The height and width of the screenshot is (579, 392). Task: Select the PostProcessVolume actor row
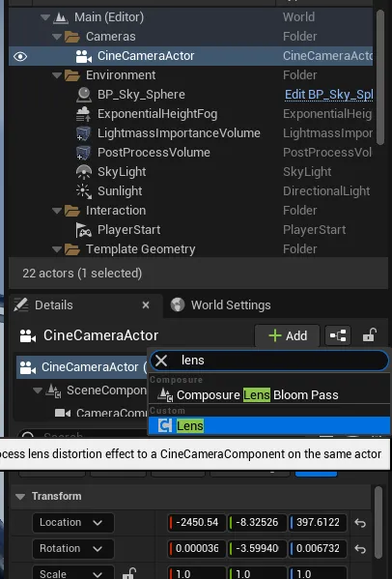coord(190,153)
